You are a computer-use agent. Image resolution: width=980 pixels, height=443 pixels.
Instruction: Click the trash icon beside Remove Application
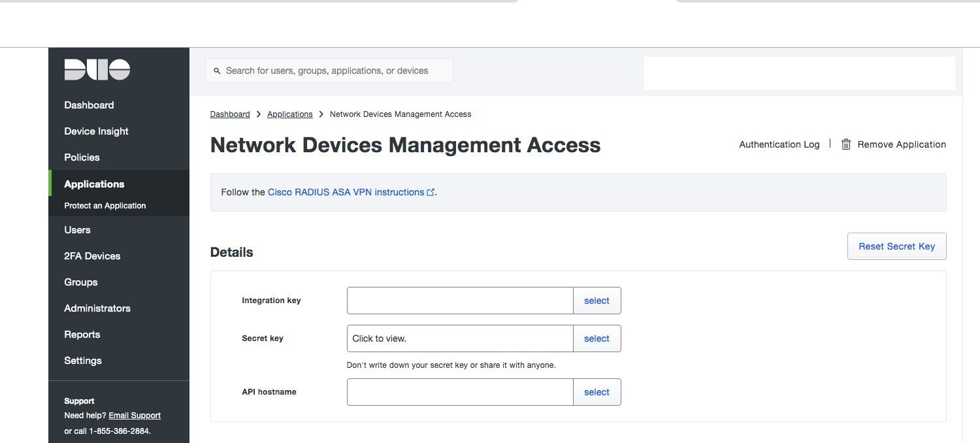point(846,144)
